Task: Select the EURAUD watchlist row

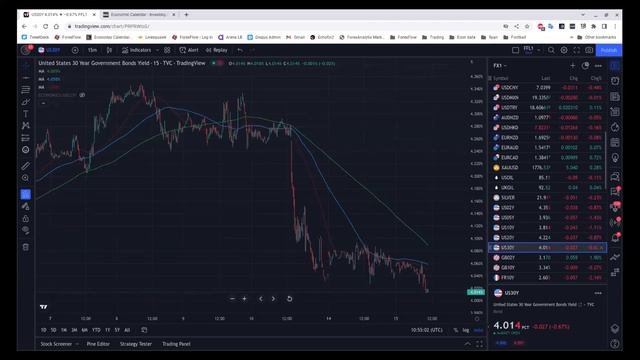Action: (x=547, y=147)
